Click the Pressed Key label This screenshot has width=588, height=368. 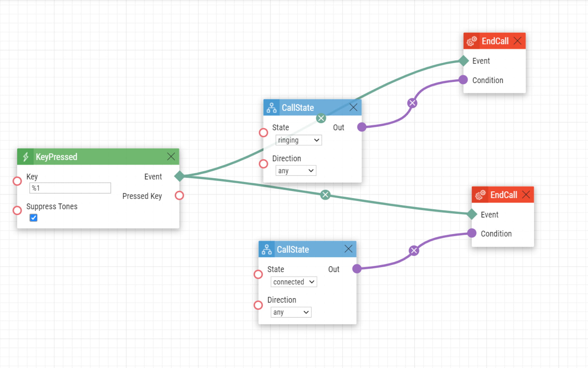pyautogui.click(x=142, y=196)
